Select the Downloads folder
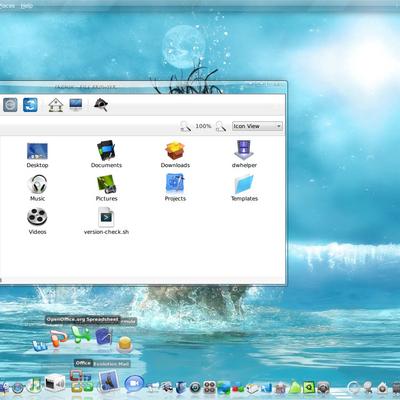Screen dimensions: 400x400 click(175, 155)
